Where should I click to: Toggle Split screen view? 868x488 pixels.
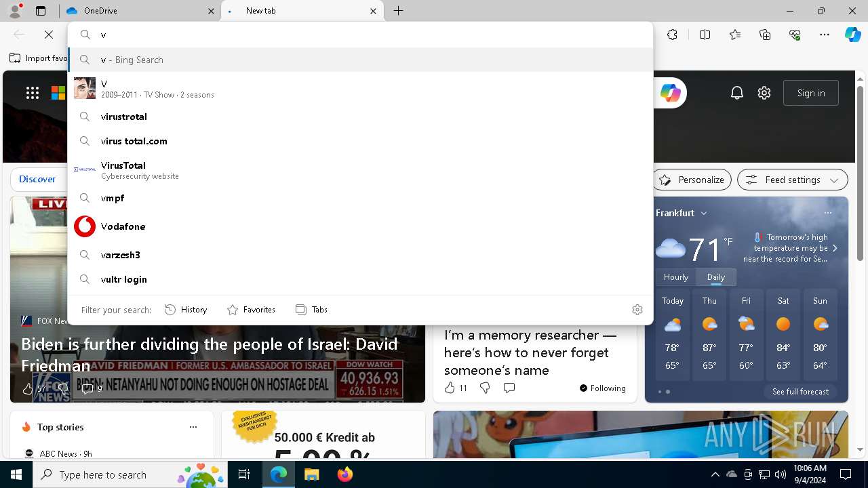pyautogui.click(x=705, y=35)
